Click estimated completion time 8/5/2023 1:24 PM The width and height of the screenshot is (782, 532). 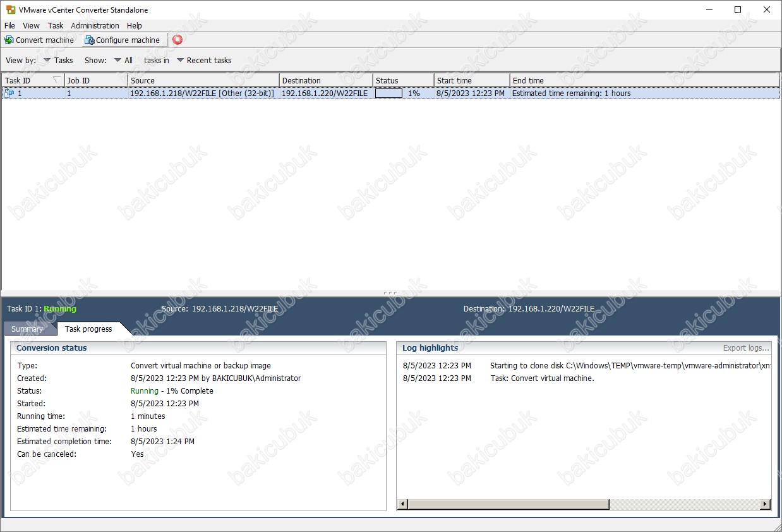tap(162, 442)
